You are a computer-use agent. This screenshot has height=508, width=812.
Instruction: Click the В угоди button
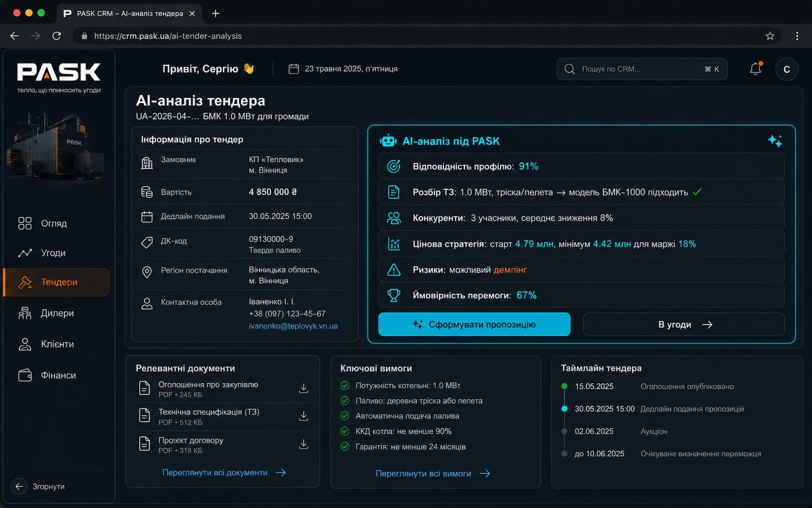(684, 324)
